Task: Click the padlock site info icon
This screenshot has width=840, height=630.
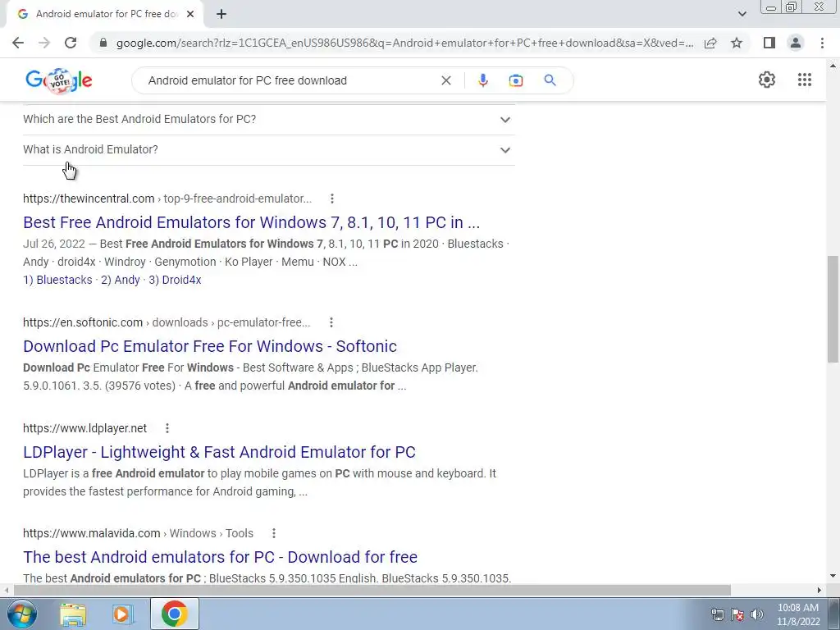Action: (103, 43)
